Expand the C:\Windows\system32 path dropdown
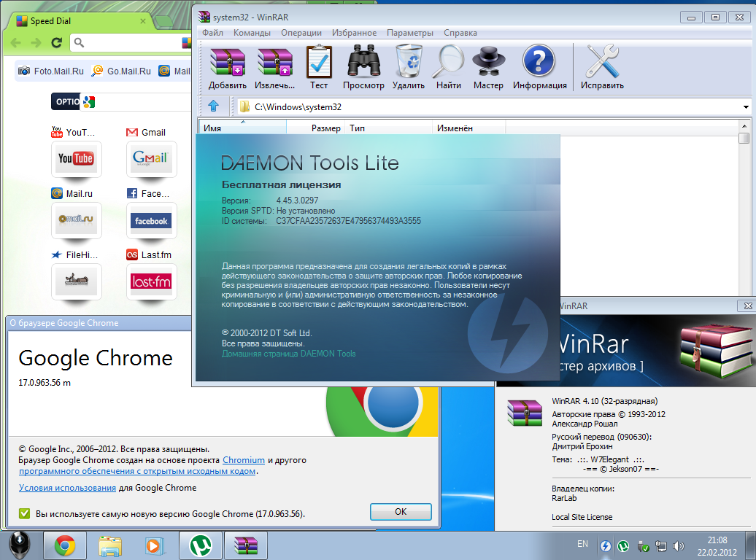The image size is (756, 560). [745, 107]
